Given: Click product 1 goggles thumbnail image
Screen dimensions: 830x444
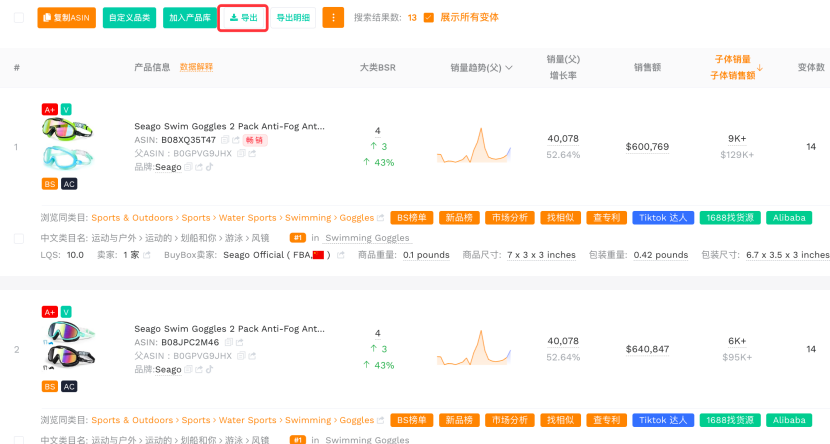Looking at the screenshot, I should (x=67, y=142).
